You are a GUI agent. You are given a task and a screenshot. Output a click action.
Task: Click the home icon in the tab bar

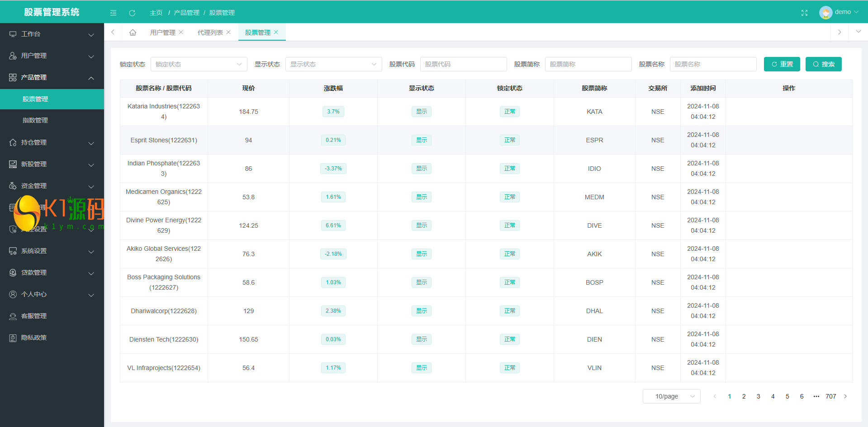(133, 32)
